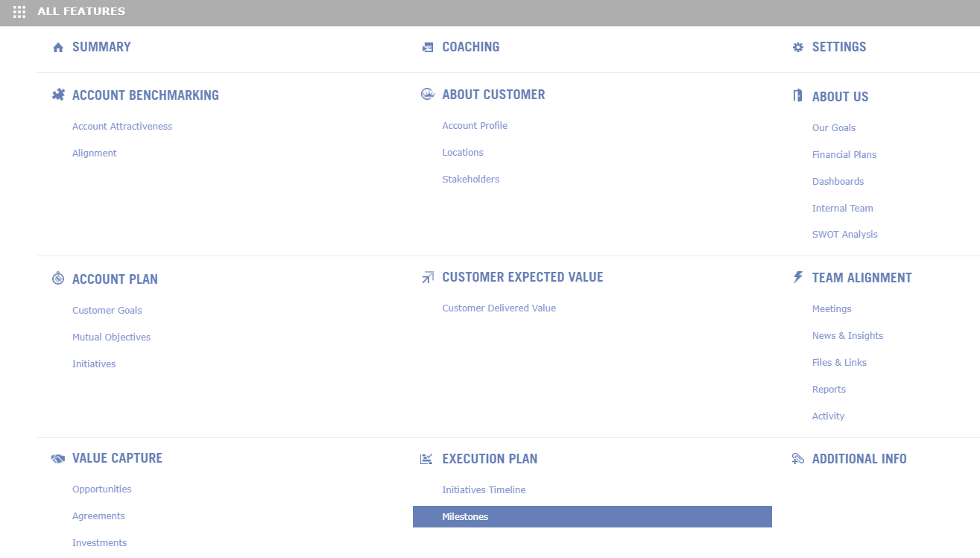Open the Opportunities link
Viewport: 980px width, 558px height.
[x=102, y=489]
